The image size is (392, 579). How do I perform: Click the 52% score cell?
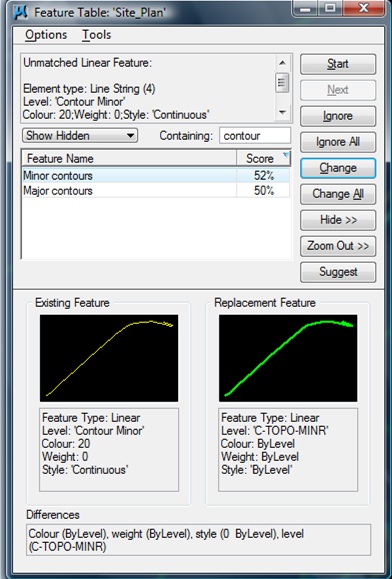(264, 175)
